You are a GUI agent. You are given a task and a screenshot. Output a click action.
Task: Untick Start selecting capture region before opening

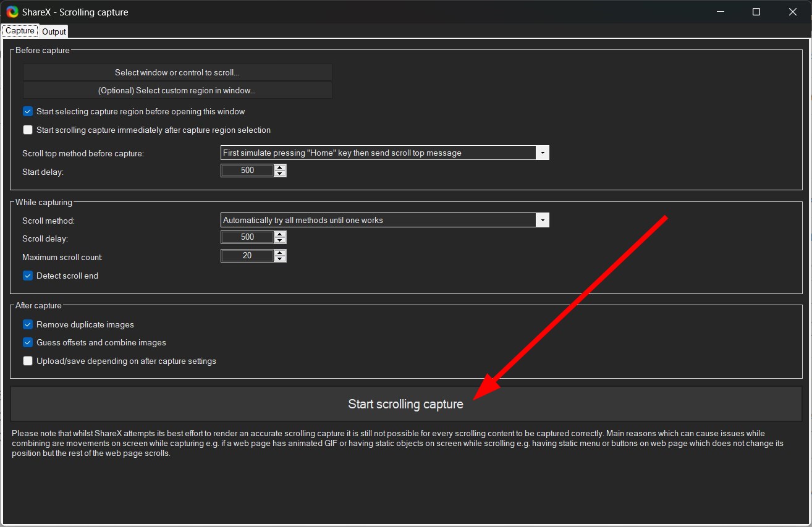pyautogui.click(x=28, y=112)
